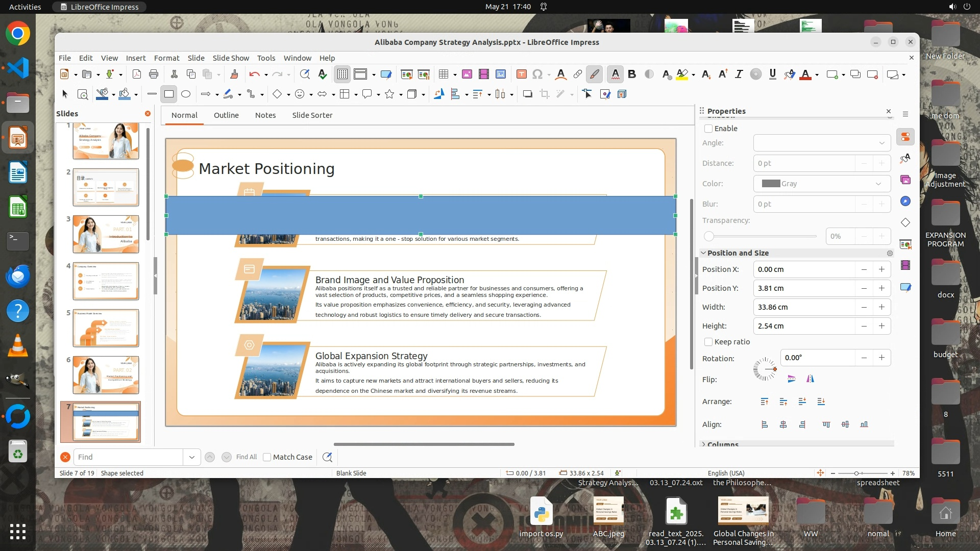980x551 pixels.
Task: Switch to Slide Sorter tab
Action: pos(312,115)
